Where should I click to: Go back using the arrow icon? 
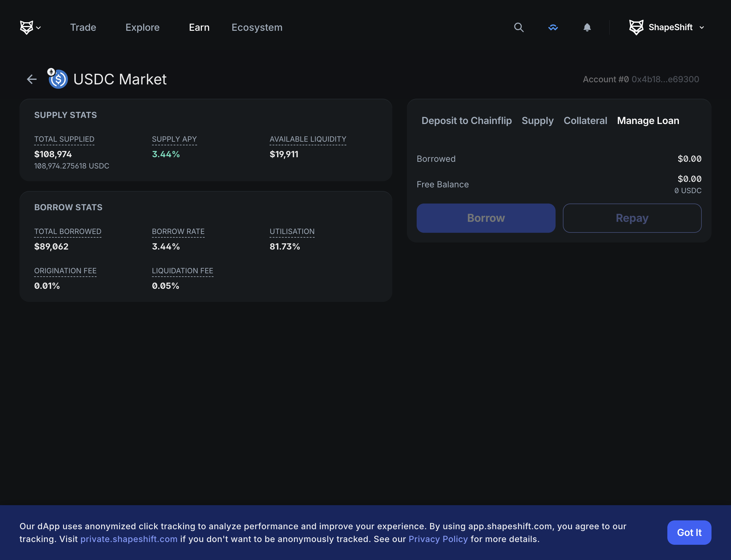[31, 79]
